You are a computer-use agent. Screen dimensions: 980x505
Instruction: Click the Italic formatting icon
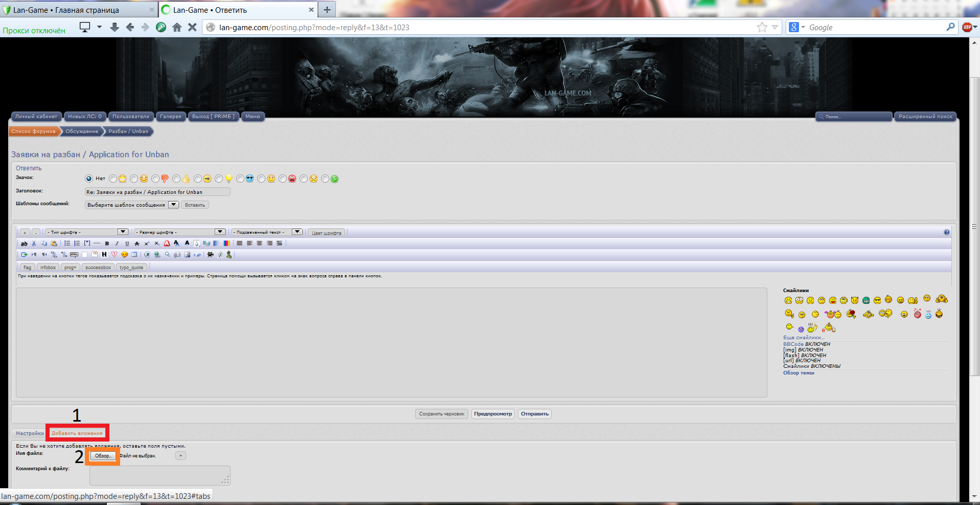[x=117, y=244]
